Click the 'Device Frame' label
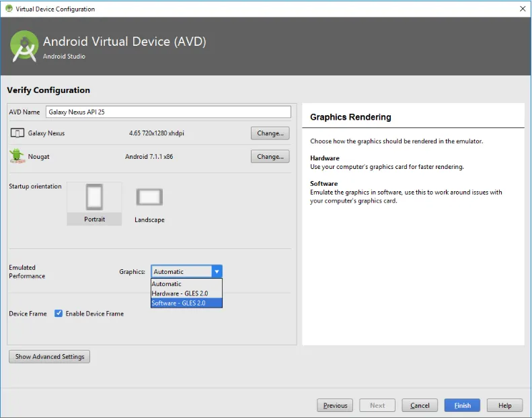532x418 pixels. click(28, 314)
